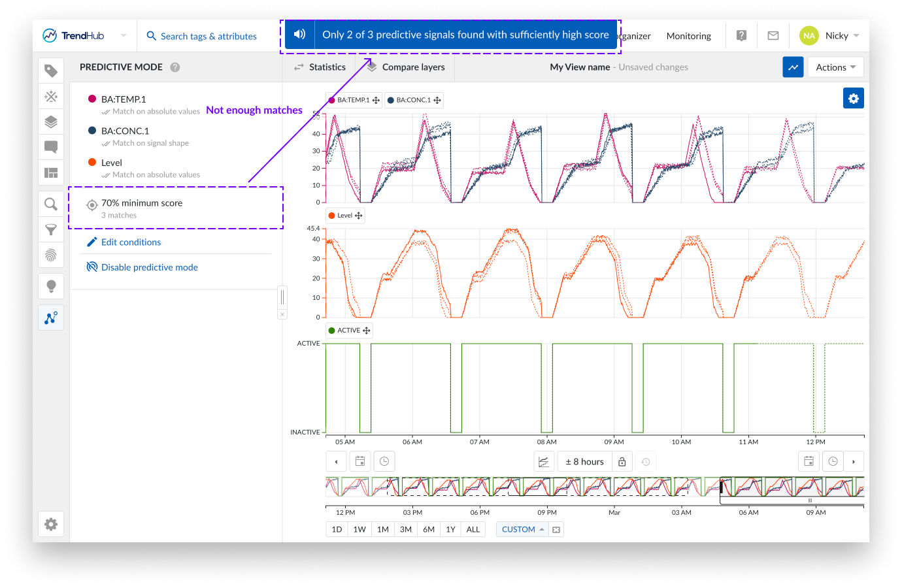This screenshot has height=588, width=902.
Task: Toggle the time span lock icon
Action: [x=622, y=462]
